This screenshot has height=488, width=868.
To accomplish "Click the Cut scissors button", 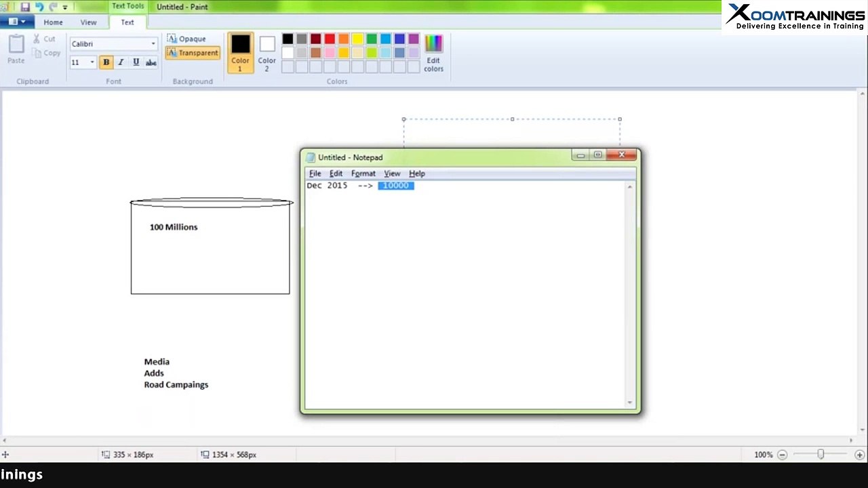I will 45,39.
